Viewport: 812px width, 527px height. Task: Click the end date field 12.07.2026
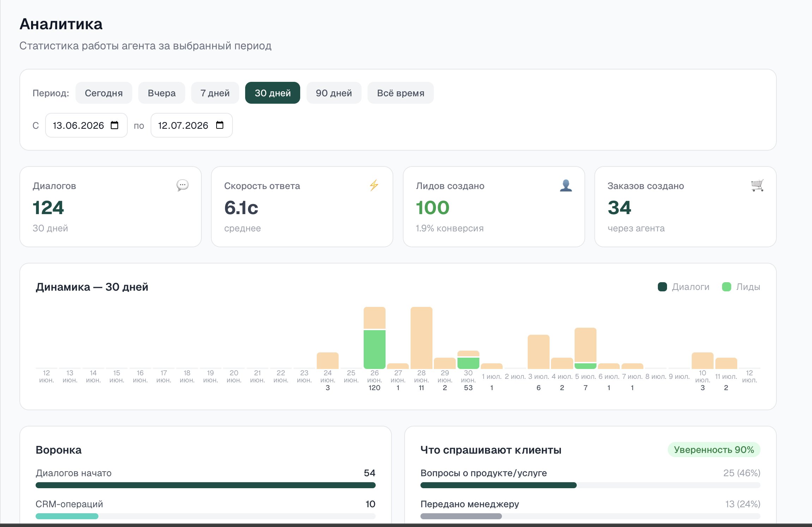192,125
